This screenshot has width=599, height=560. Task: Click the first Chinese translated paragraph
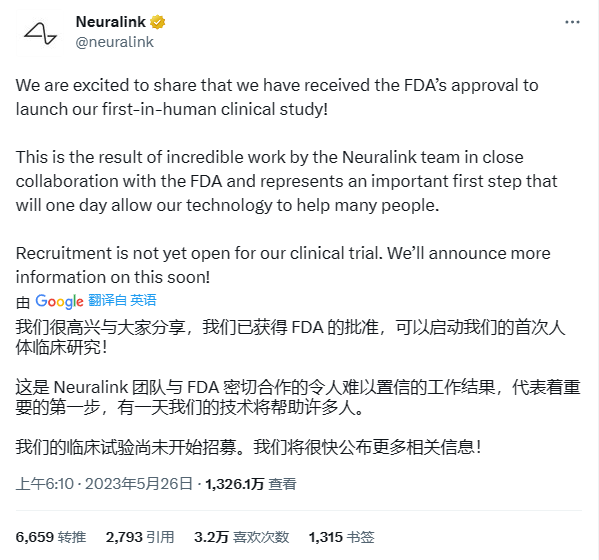click(290, 337)
